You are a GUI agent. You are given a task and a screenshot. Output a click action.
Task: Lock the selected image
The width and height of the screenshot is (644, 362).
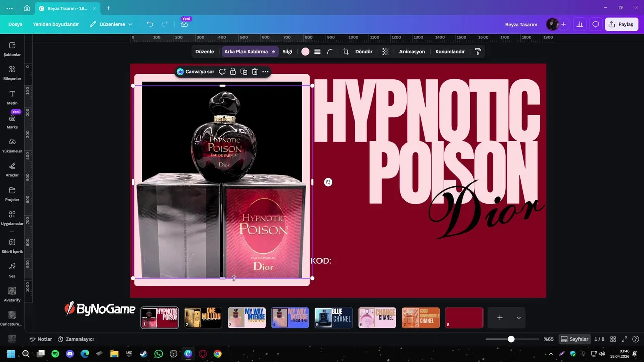(233, 72)
